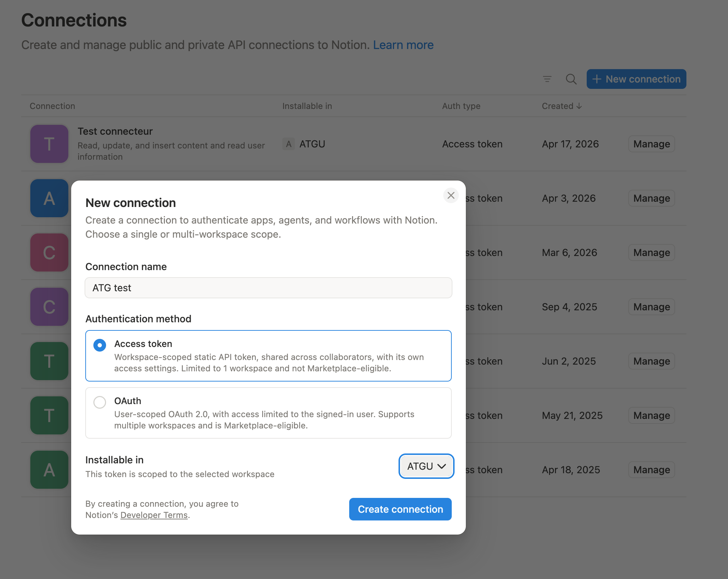
Task: Click the OAuth option description text
Action: point(264,420)
